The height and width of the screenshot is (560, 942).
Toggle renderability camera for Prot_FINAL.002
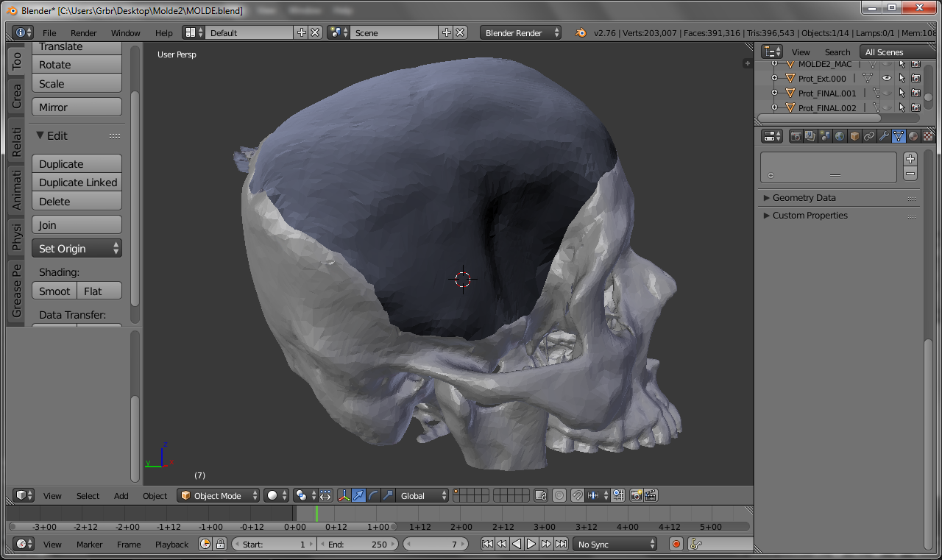pos(916,107)
